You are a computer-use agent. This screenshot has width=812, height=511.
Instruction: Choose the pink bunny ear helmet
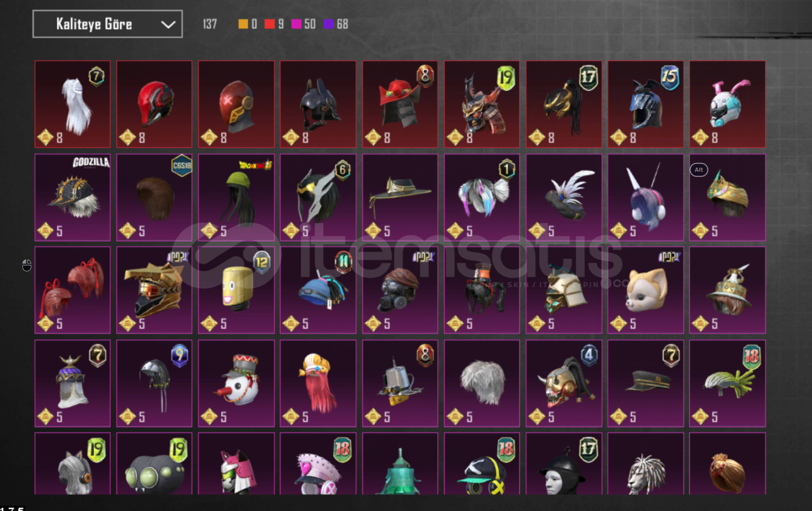pyautogui.click(x=727, y=104)
